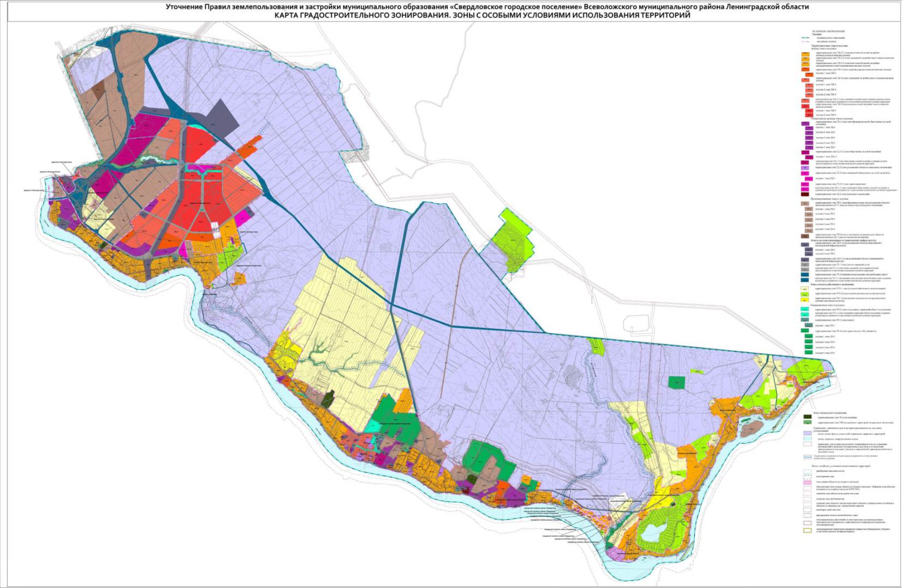902x588 pixels.
Task: Click the pink heritage protection zone swatch
Action: (x=807, y=483)
